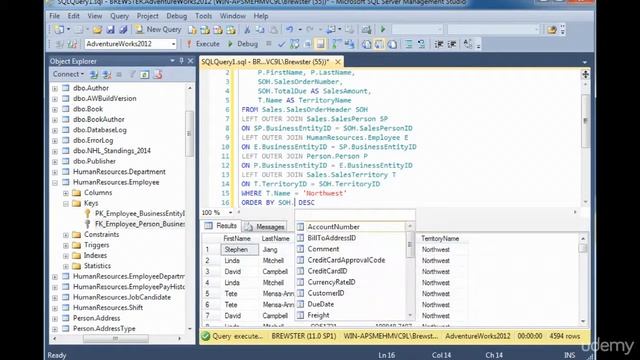Click the Copy icon in toolbar
The height and width of the screenshot is (360, 640).
(260, 29)
